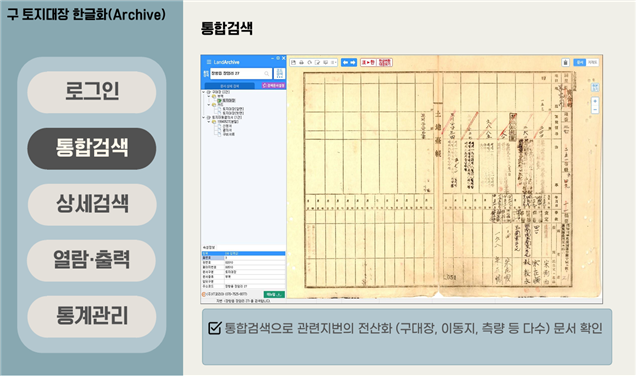
Task: Toggle the checkbox beside 통합검색으로 관련지번 text
Action: click(x=215, y=328)
